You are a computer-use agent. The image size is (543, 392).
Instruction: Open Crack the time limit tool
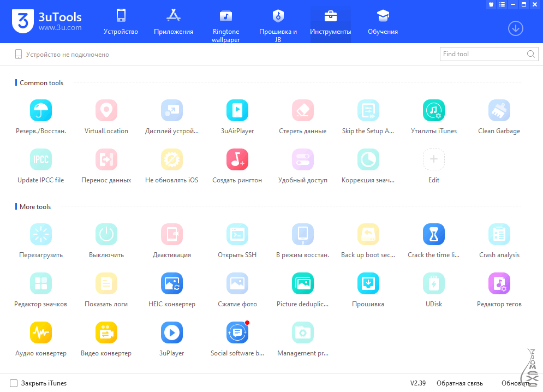433,234
